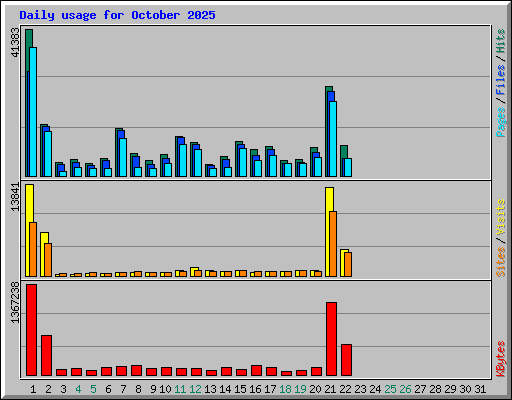
Task: Select the orange Sites bar for day 1
Action: coord(33,249)
